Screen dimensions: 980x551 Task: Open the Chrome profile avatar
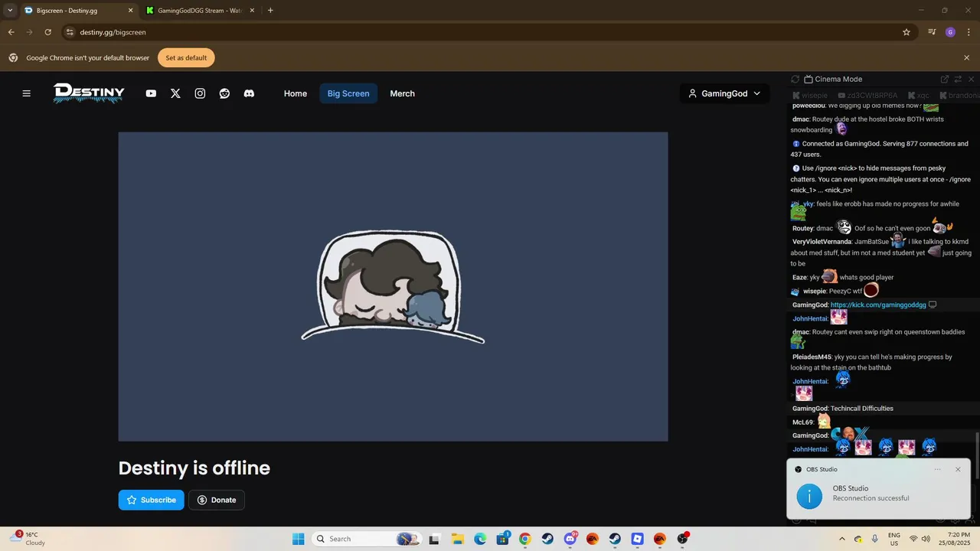point(950,32)
